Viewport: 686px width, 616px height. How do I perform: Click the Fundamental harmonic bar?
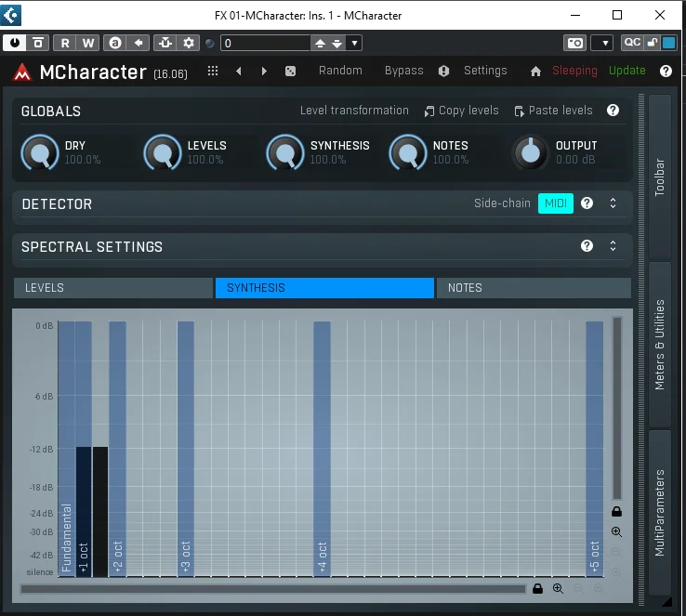(x=67, y=450)
